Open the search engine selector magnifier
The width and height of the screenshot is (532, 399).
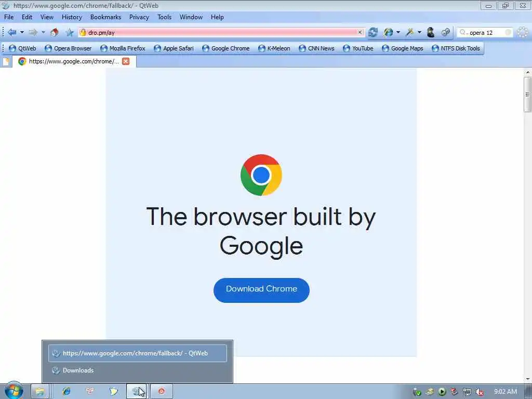click(463, 33)
